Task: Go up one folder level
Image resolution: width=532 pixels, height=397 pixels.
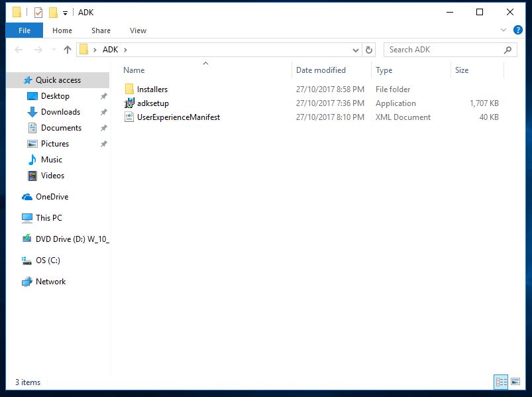Action: click(x=68, y=50)
